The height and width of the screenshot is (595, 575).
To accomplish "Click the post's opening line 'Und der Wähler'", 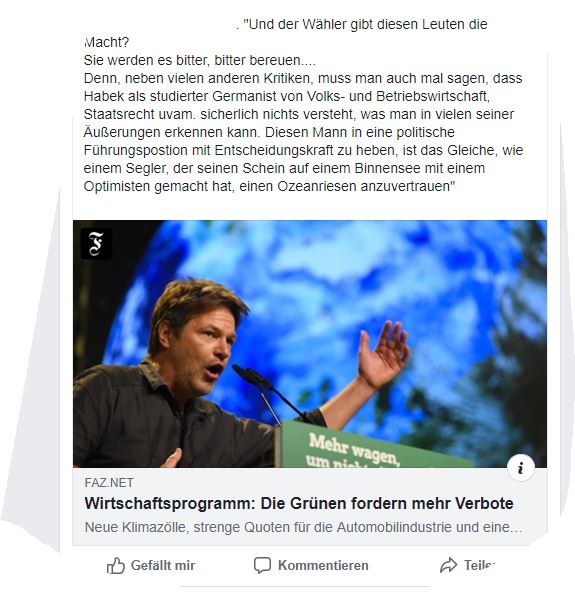I will [365, 24].
